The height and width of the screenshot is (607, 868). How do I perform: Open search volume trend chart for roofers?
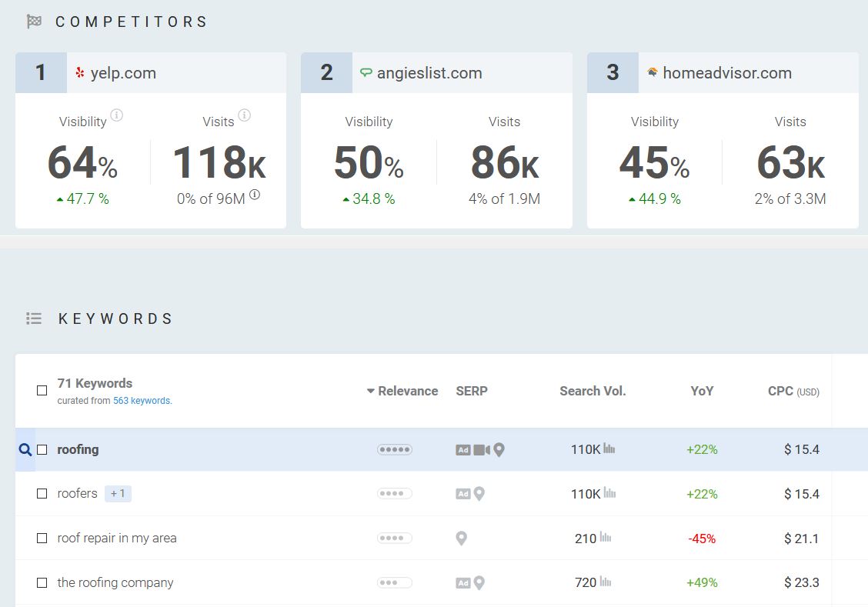[x=609, y=492]
